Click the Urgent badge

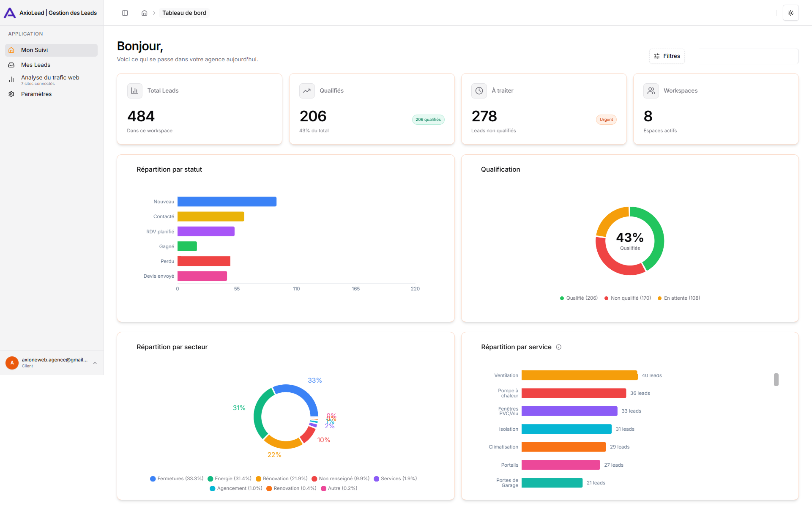pos(606,120)
